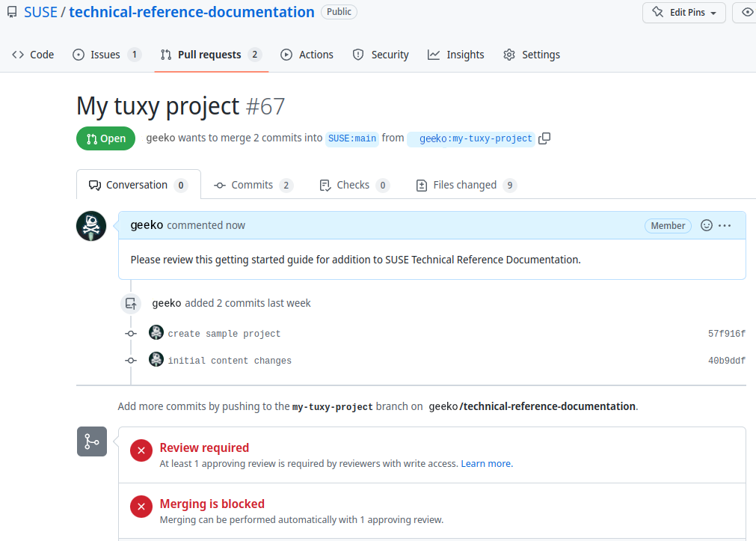
Task: Click the Review required red X icon
Action: pyautogui.click(x=141, y=451)
